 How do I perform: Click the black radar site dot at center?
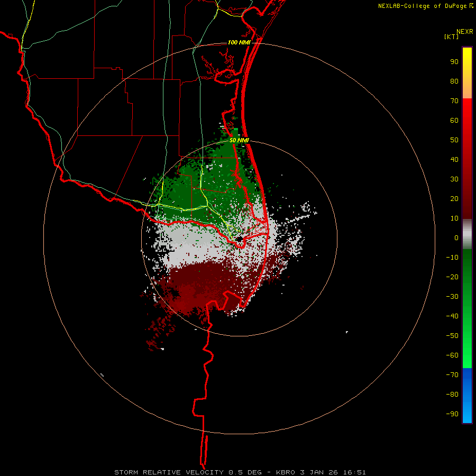pos(240,239)
